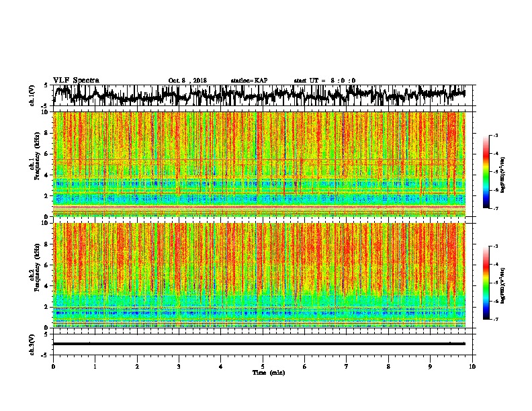The width and height of the screenshot is (532, 411).
Task: Click the log(PSD) label beside ch.1 colorbar
Action: [503, 175]
